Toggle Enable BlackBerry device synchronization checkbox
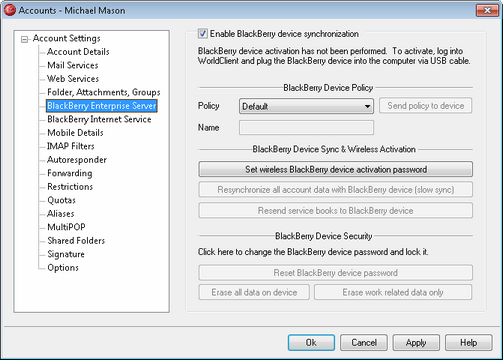Viewport: 503px width, 360px height. 202,33
